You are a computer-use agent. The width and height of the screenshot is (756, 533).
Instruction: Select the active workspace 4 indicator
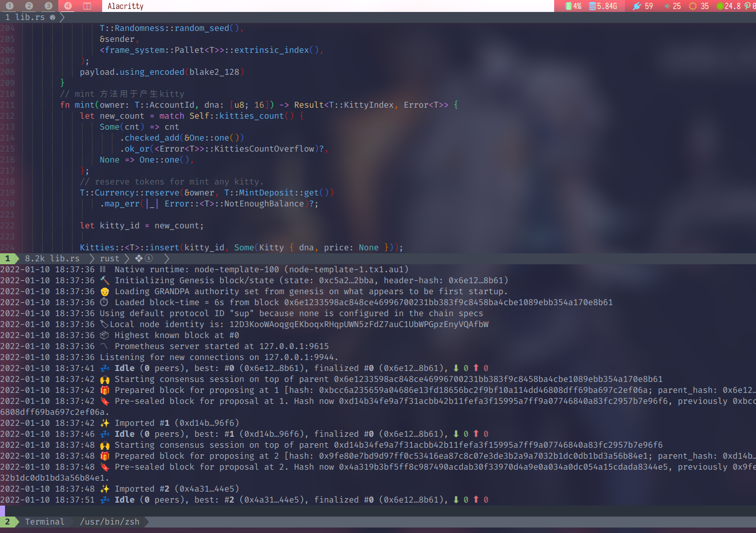[x=68, y=6]
